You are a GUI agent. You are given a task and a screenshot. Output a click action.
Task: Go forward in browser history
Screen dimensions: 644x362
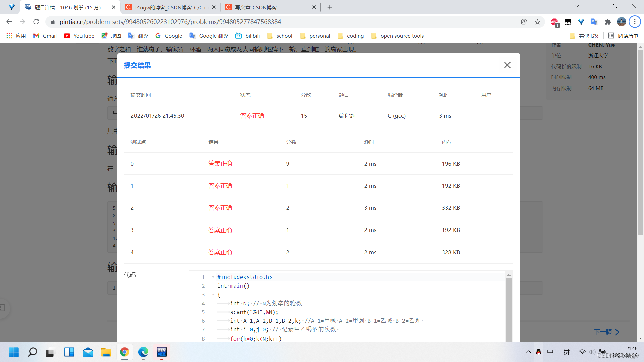click(x=22, y=22)
